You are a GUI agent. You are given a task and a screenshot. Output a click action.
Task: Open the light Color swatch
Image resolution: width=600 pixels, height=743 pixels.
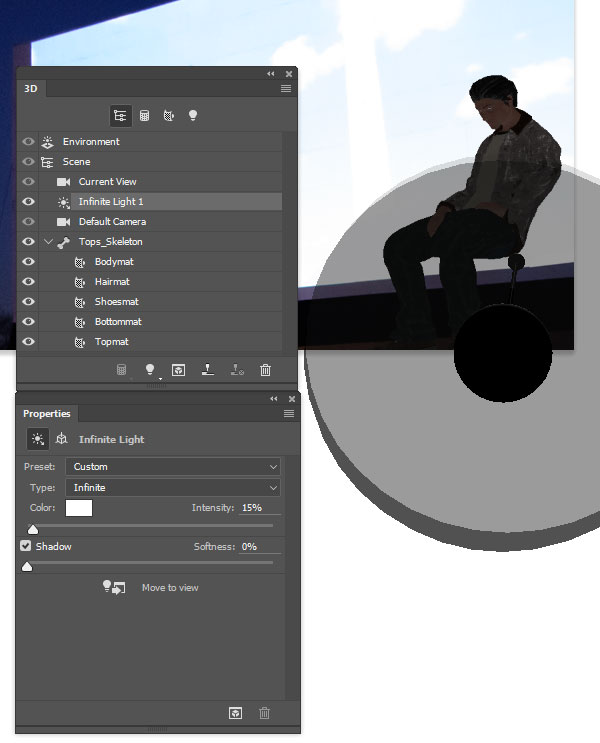click(79, 508)
